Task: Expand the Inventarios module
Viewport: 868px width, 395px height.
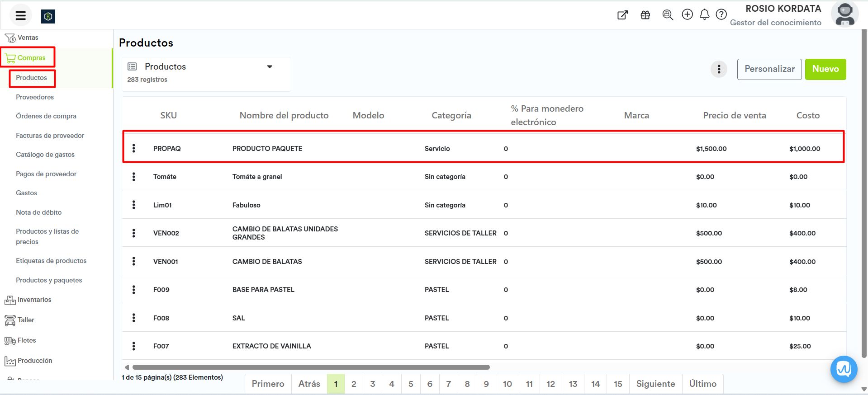Action: pos(34,300)
